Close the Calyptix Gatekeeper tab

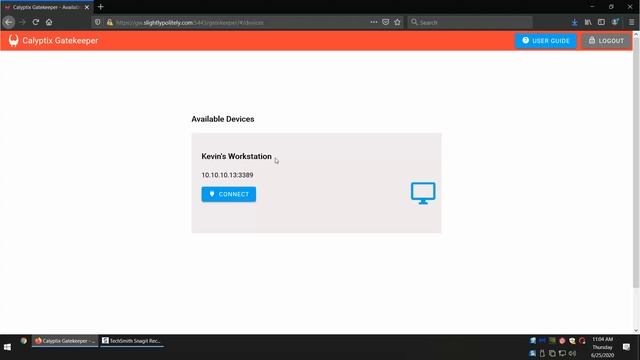[87, 7]
